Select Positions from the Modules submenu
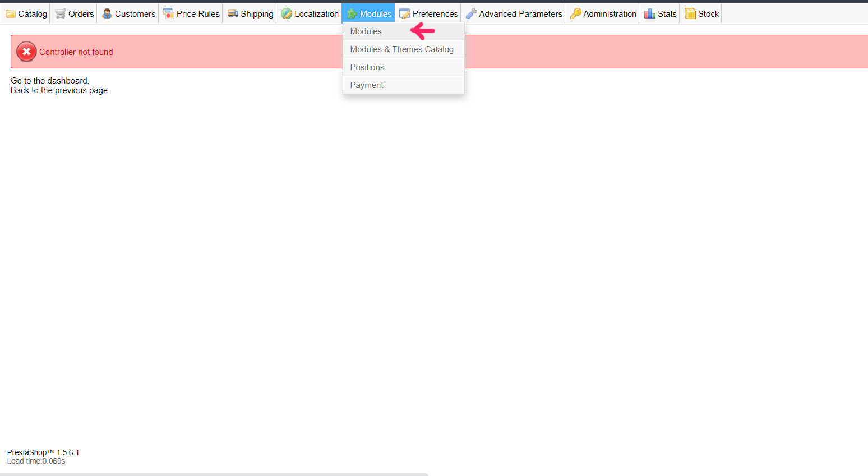868x476 pixels. (403, 67)
